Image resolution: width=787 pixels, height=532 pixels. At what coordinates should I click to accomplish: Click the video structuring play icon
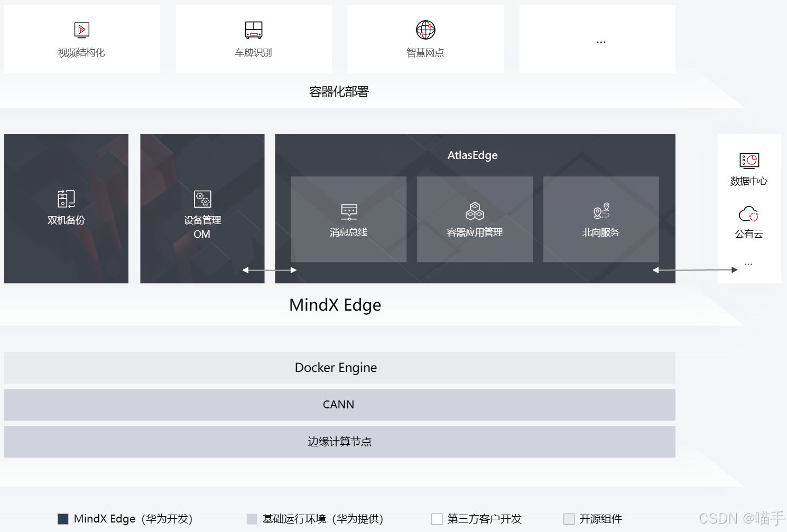[x=82, y=30]
